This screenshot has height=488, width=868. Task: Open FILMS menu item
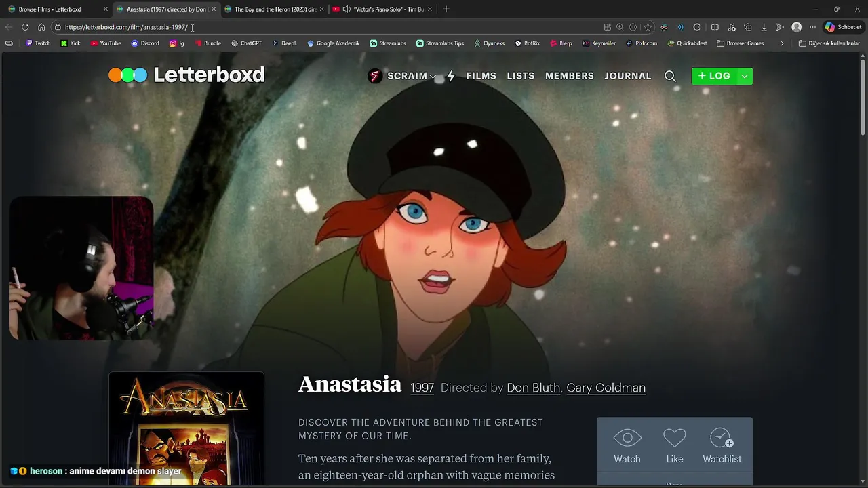pos(481,76)
